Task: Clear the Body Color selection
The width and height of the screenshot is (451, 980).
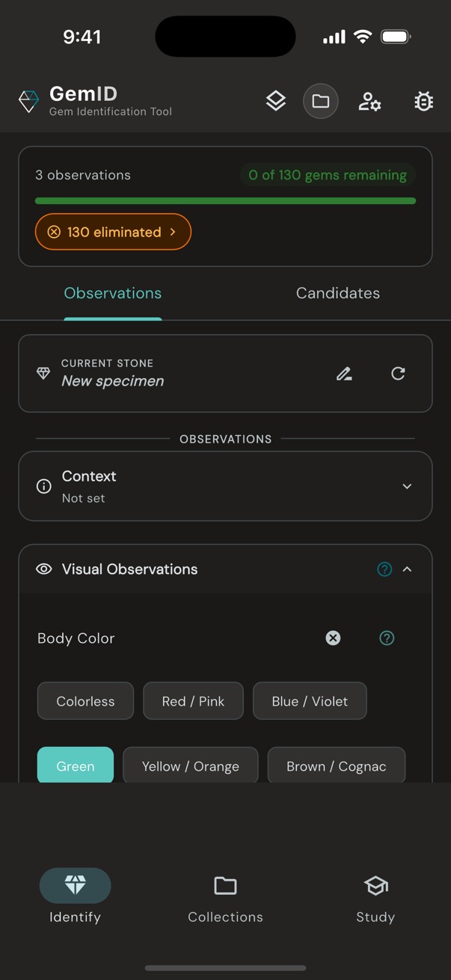Action: point(333,638)
